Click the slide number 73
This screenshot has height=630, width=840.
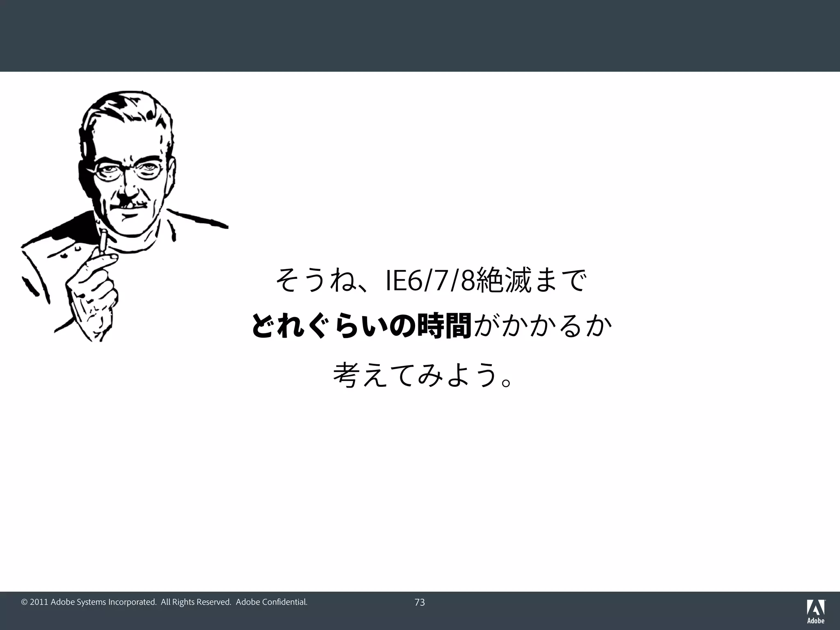click(420, 603)
